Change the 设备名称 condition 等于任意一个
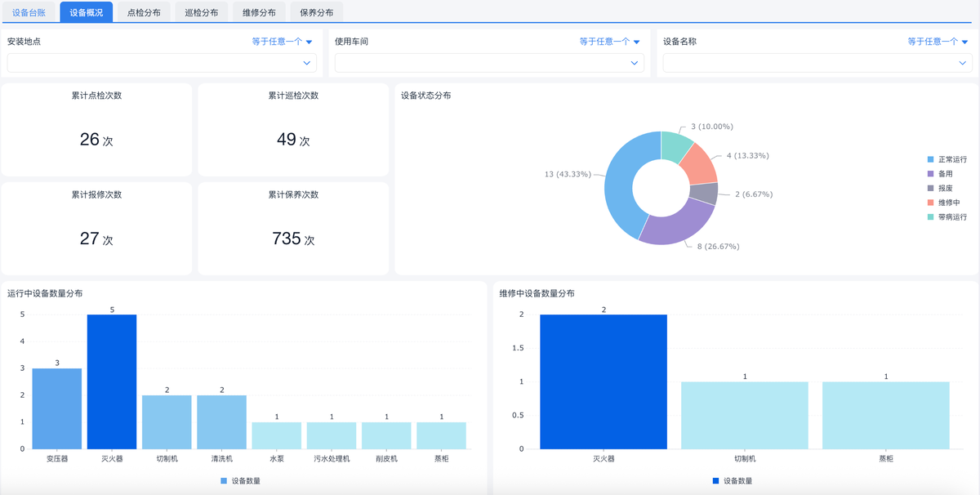 938,42
